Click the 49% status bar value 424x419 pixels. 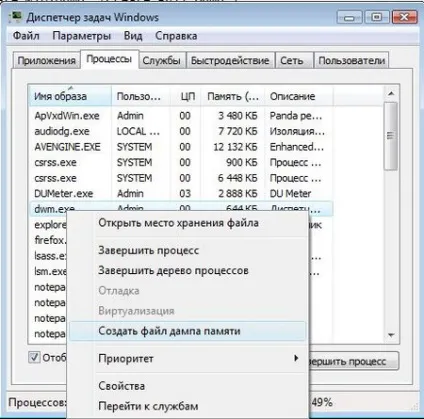click(322, 402)
